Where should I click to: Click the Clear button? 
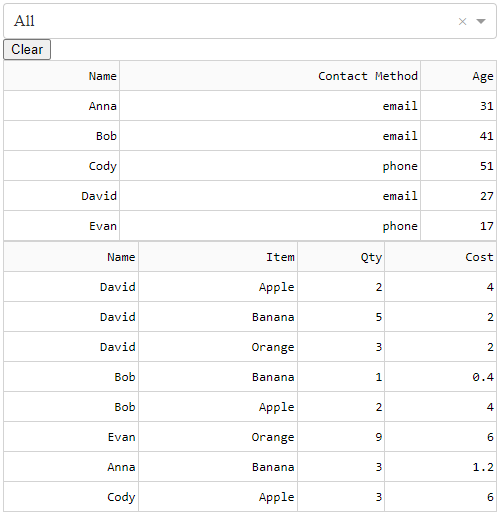tap(27, 49)
